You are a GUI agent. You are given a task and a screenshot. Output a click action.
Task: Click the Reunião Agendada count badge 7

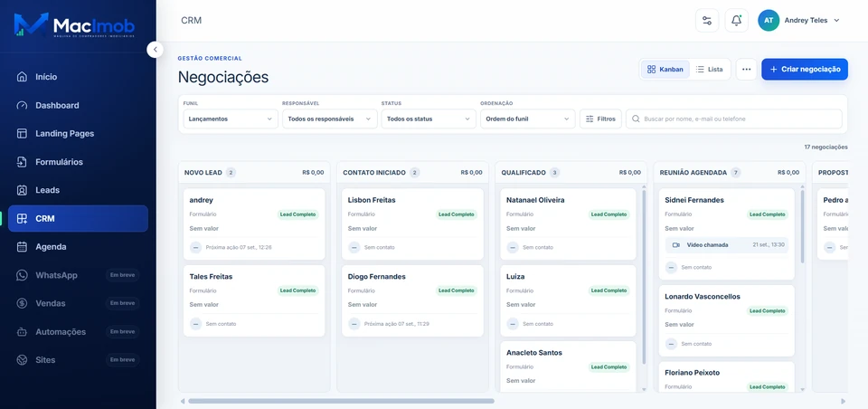tap(736, 172)
